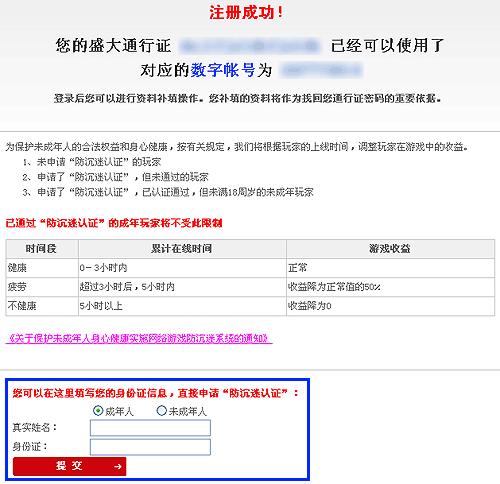Image resolution: width=500 pixels, height=484 pixels.
Task: Click the 疲劳 table cell
Action: [x=42, y=287]
